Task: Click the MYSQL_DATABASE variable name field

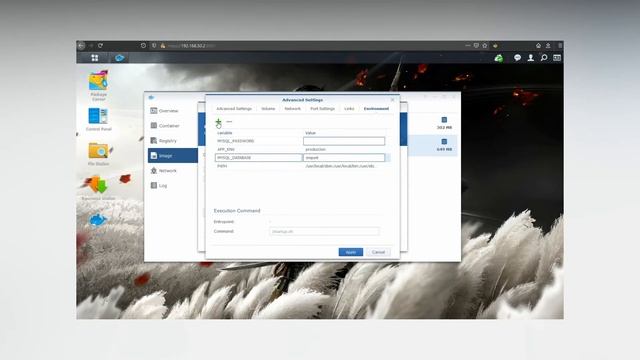Action: point(258,158)
